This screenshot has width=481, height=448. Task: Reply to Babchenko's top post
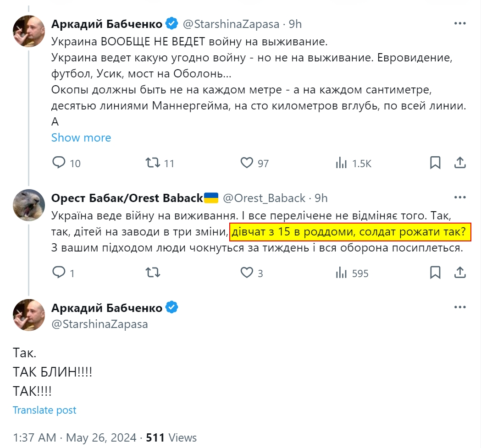click(60, 163)
